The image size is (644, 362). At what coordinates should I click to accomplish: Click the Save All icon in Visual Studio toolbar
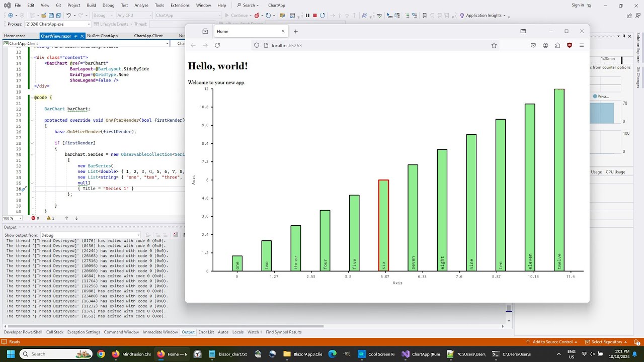58,16
